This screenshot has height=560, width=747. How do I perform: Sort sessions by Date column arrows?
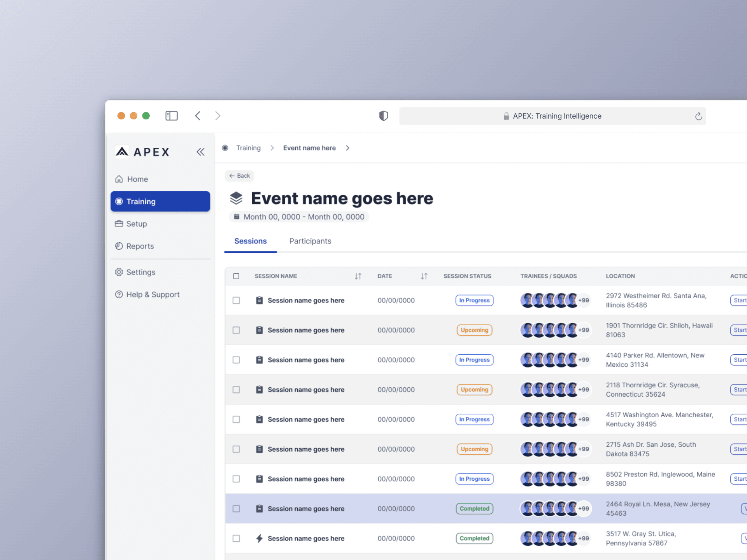pos(424,276)
